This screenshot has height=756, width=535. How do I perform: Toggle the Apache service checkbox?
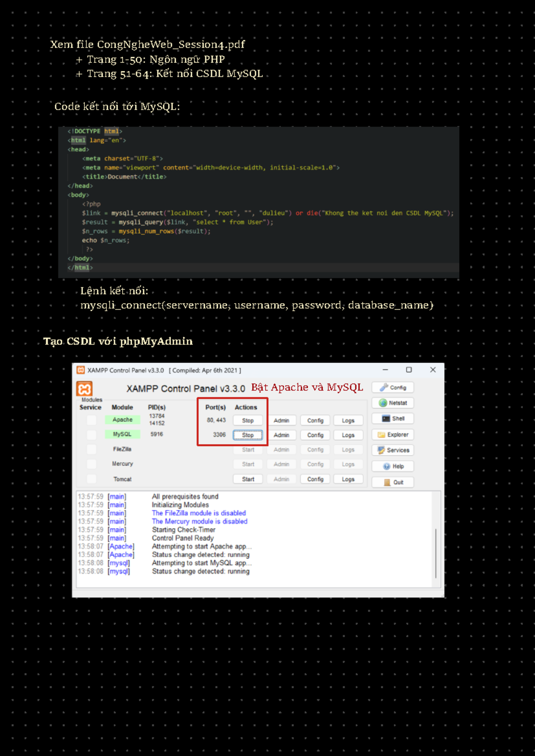[x=91, y=420]
